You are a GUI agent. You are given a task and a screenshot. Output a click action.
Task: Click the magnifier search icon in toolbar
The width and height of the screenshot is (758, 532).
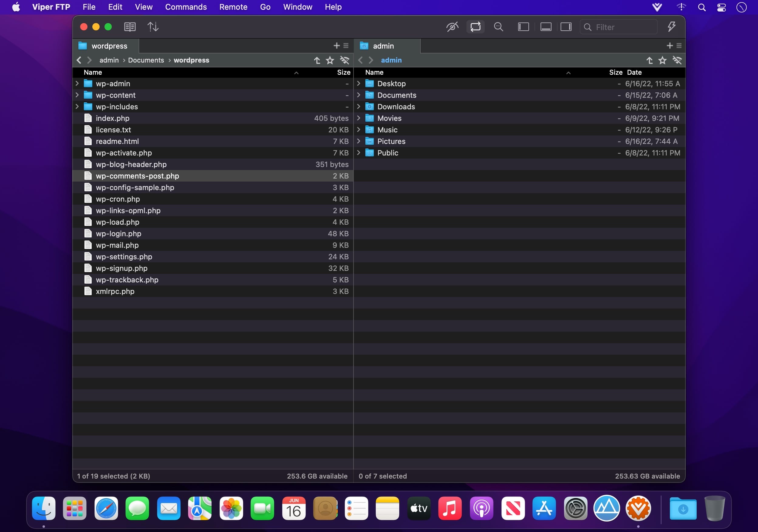point(498,27)
